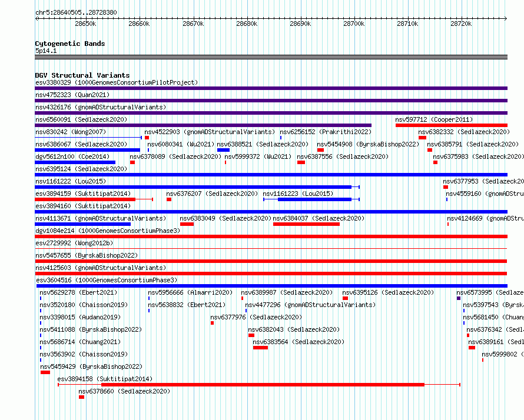Click the esv3380329 variant label
524x420 pixels.
coord(117,82)
